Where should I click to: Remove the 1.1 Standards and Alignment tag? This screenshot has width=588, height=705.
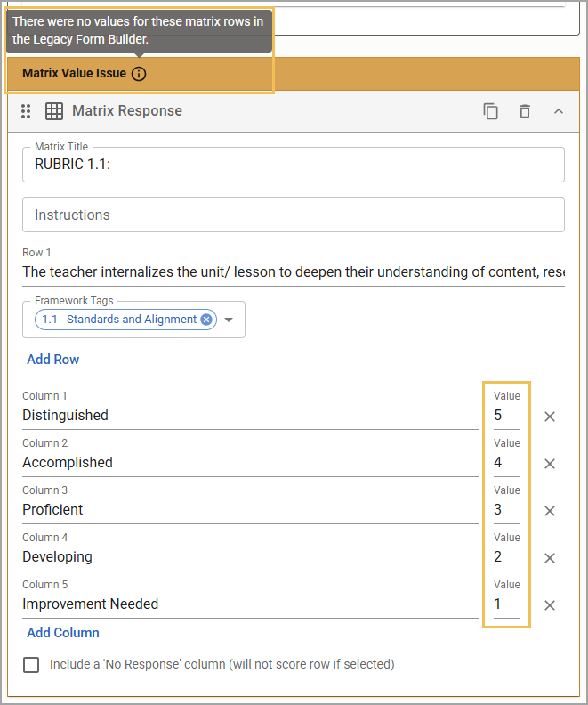(x=206, y=320)
